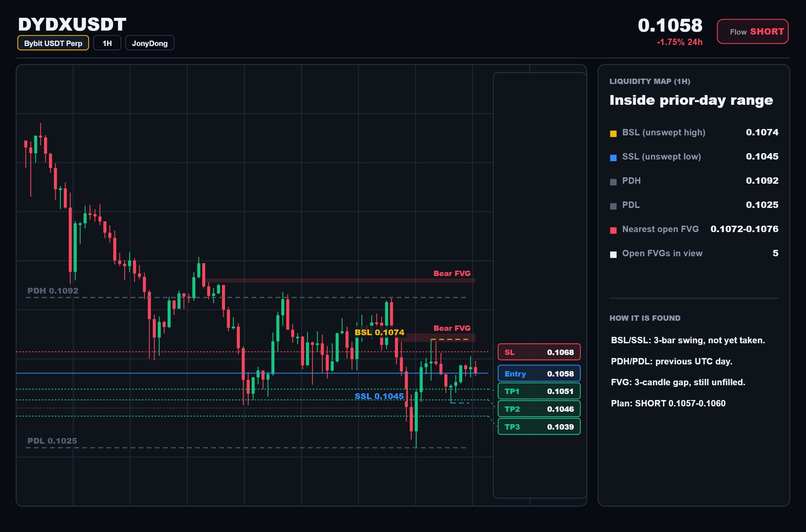Click the gray PDH legend swatch
Screen dimensions: 806x532
[x=613, y=182]
